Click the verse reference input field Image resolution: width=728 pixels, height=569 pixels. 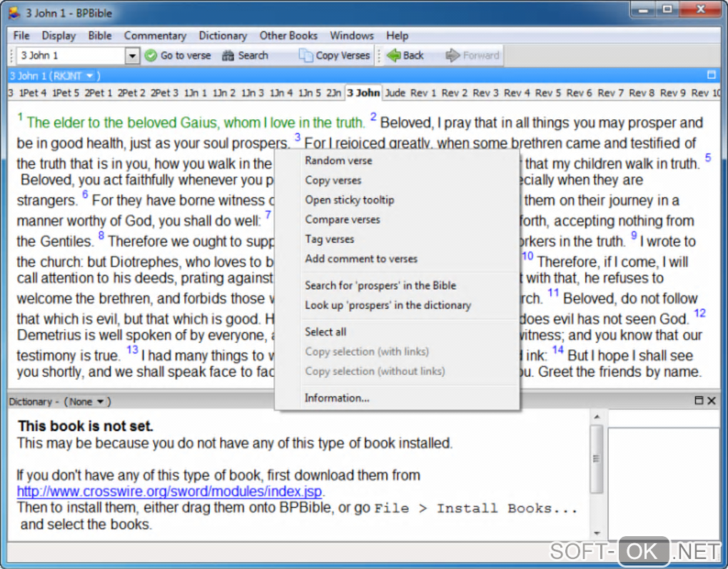71,56
